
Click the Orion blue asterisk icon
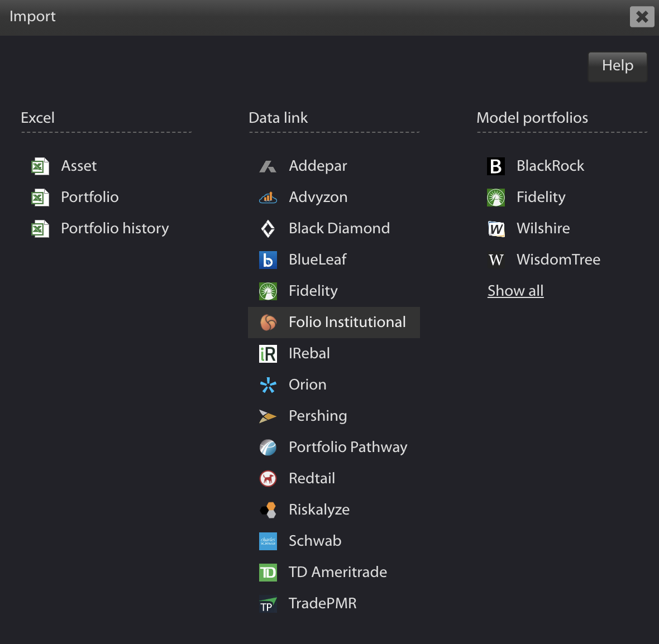[x=268, y=385]
